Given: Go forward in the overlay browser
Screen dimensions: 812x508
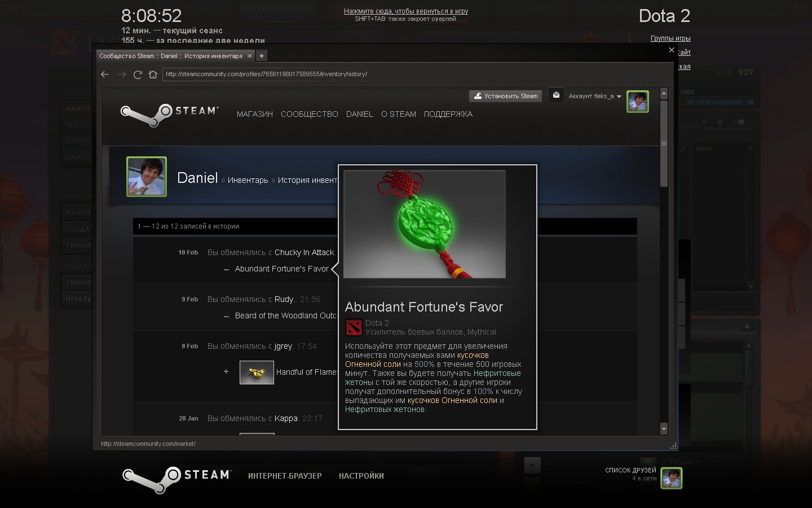Looking at the screenshot, I should coord(122,75).
